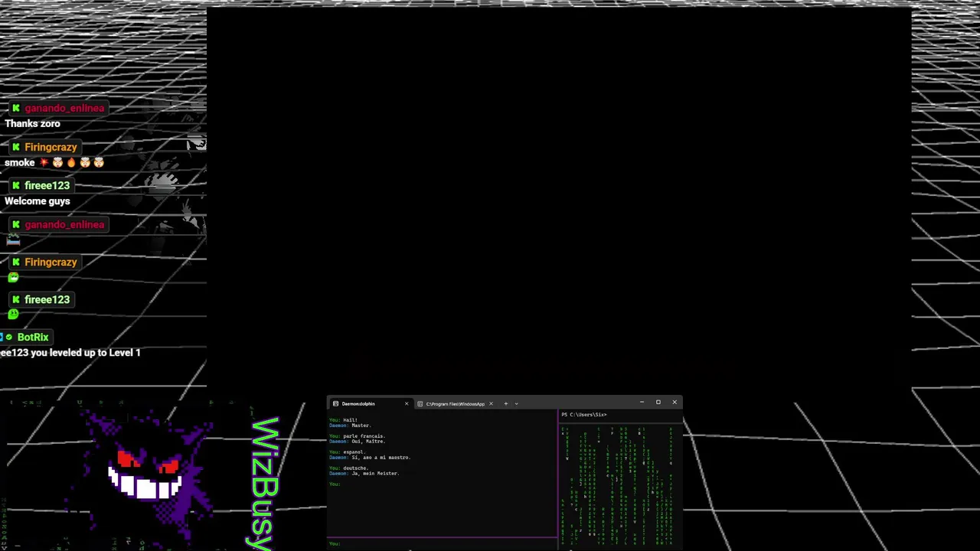Close the Daemon:dolphin tab

point(407,403)
